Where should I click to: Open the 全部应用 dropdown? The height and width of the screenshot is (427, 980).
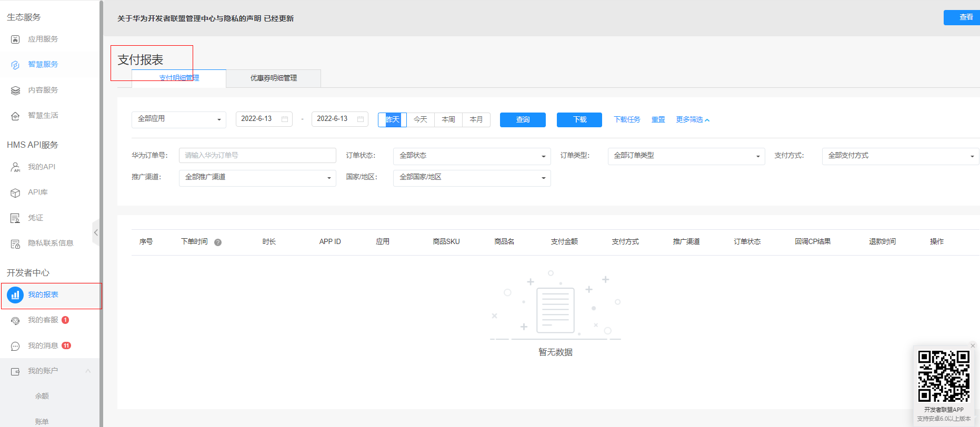[179, 119]
